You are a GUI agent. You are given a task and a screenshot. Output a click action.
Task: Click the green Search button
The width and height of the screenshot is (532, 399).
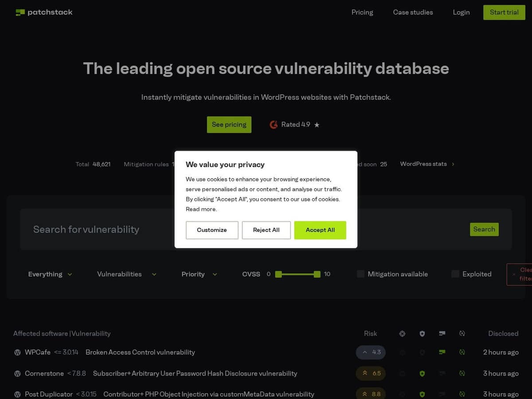pos(484,229)
